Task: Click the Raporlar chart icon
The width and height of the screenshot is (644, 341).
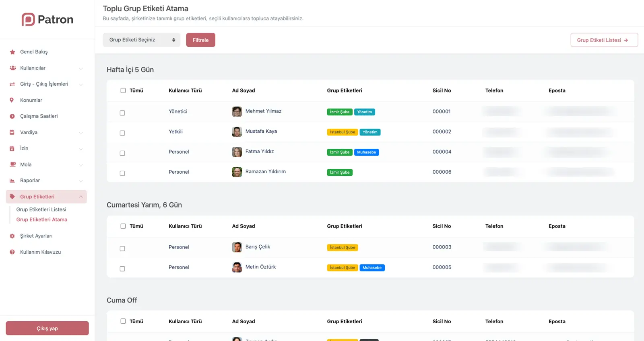Action: (x=12, y=181)
